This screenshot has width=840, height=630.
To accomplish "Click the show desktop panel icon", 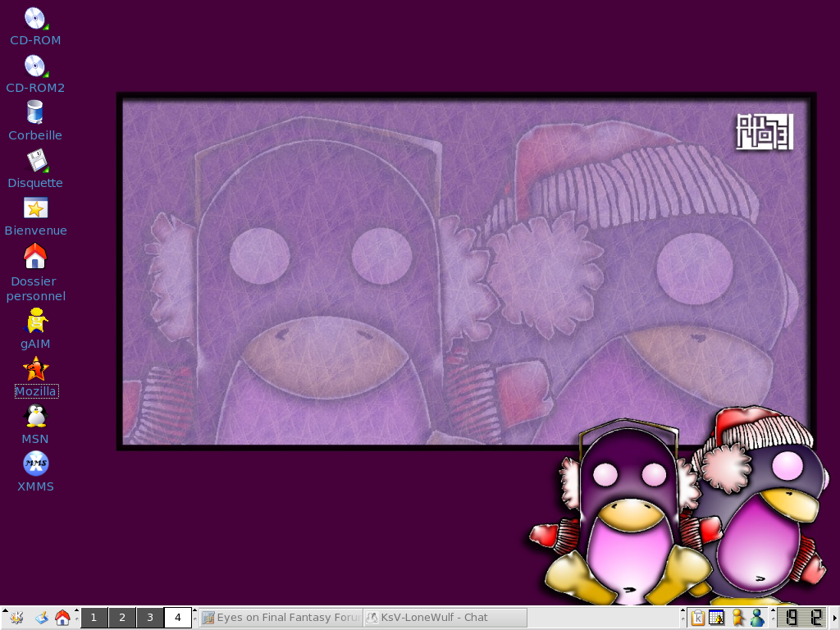I will click(42, 618).
